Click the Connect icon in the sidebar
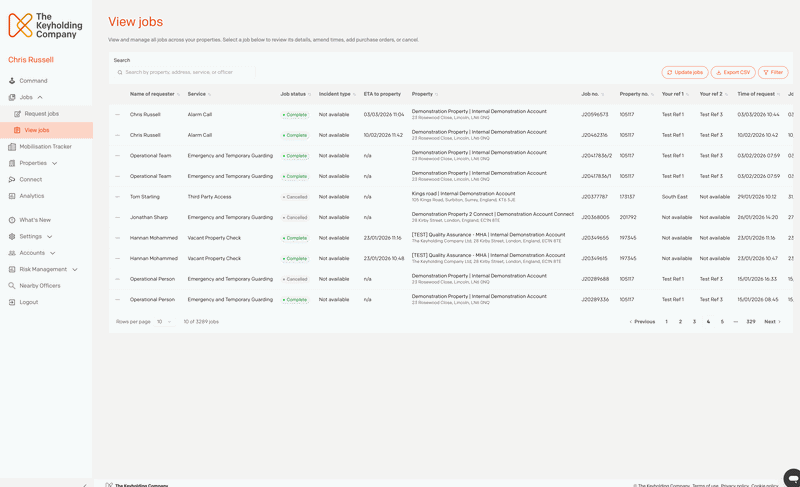This screenshot has height=487, width=800. point(12,180)
